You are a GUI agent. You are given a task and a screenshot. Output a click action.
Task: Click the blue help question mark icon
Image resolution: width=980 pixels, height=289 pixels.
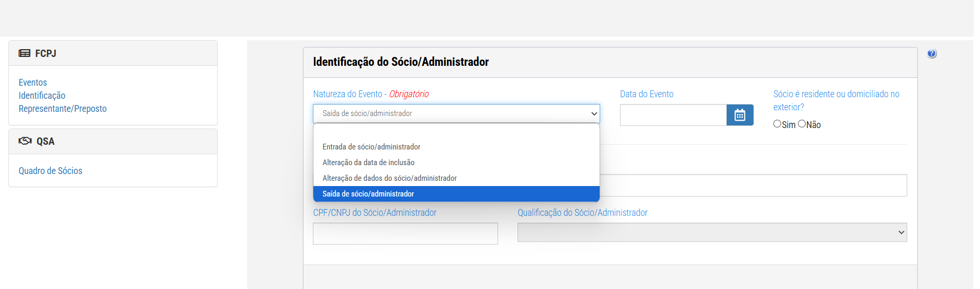click(932, 54)
